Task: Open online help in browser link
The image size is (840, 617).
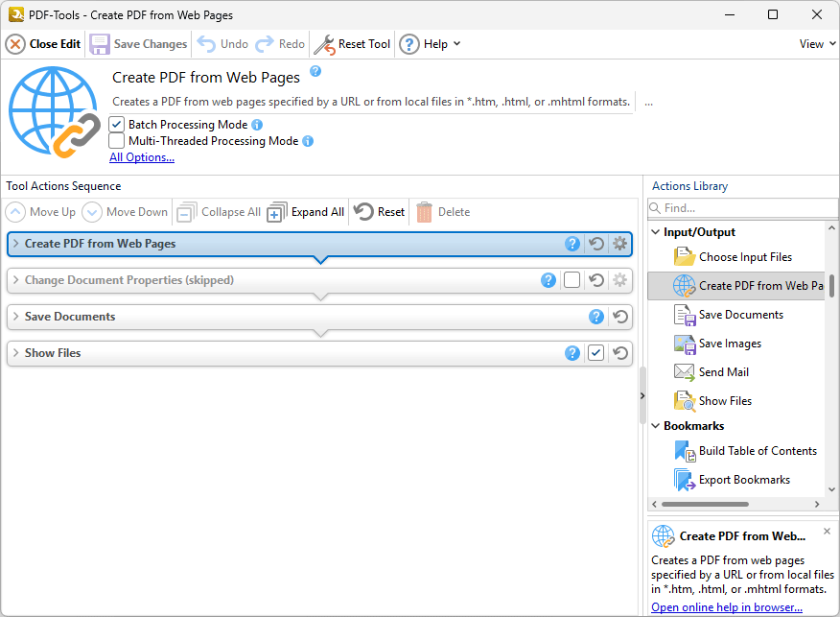Action: (x=727, y=607)
